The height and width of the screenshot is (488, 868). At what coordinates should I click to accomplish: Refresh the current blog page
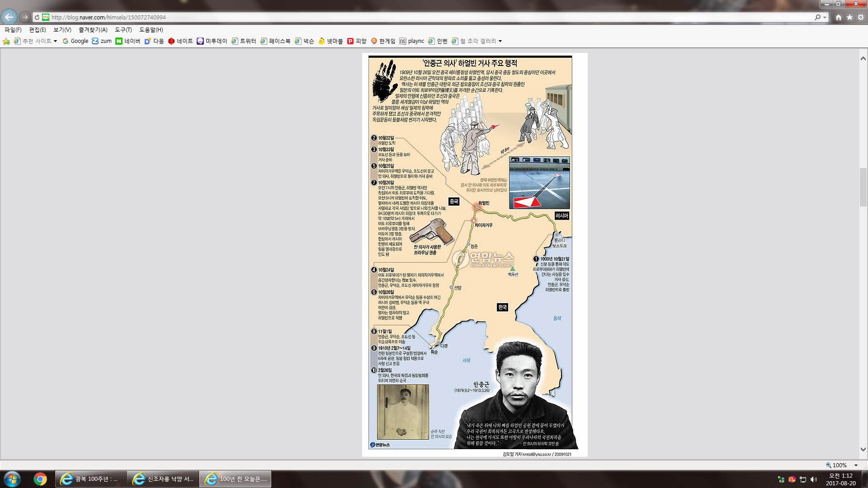click(37, 17)
